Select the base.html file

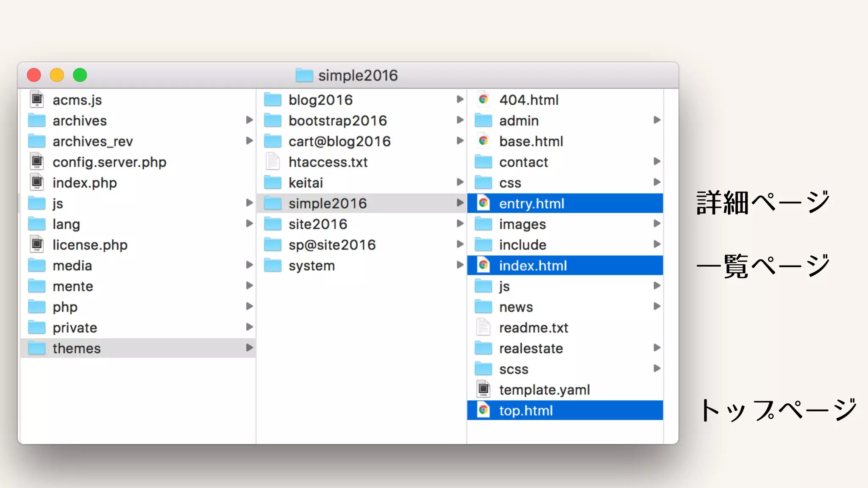click(531, 141)
